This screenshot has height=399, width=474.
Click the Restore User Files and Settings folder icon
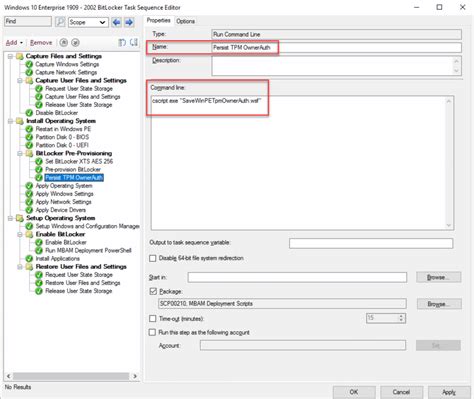[29, 267]
